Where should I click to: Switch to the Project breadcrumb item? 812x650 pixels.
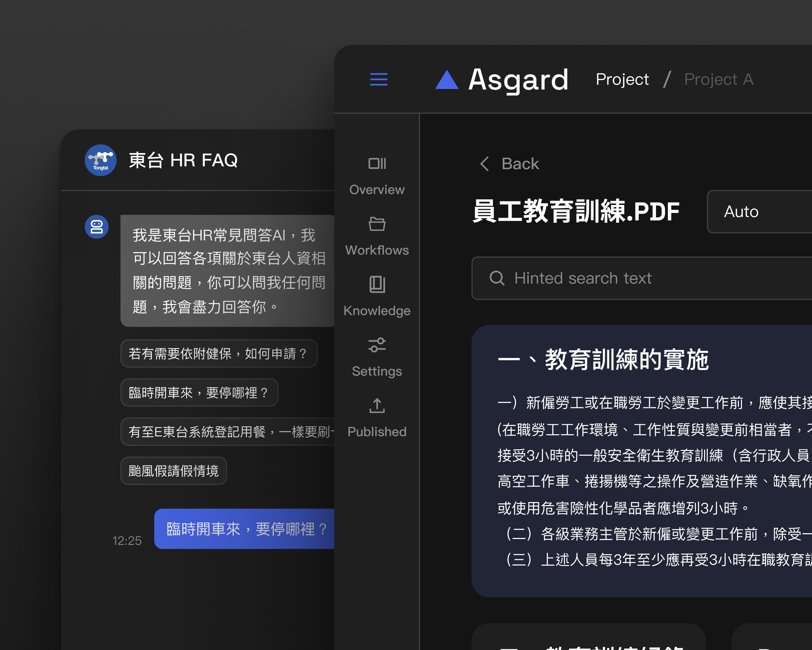click(x=622, y=80)
